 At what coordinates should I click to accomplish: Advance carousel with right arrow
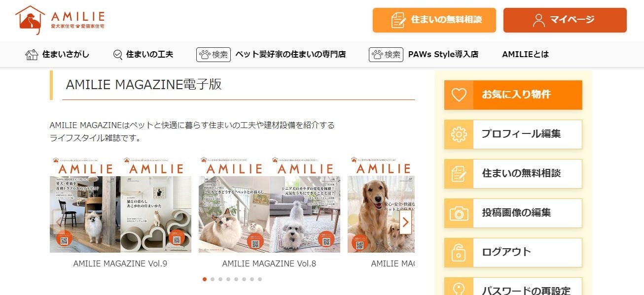405,222
